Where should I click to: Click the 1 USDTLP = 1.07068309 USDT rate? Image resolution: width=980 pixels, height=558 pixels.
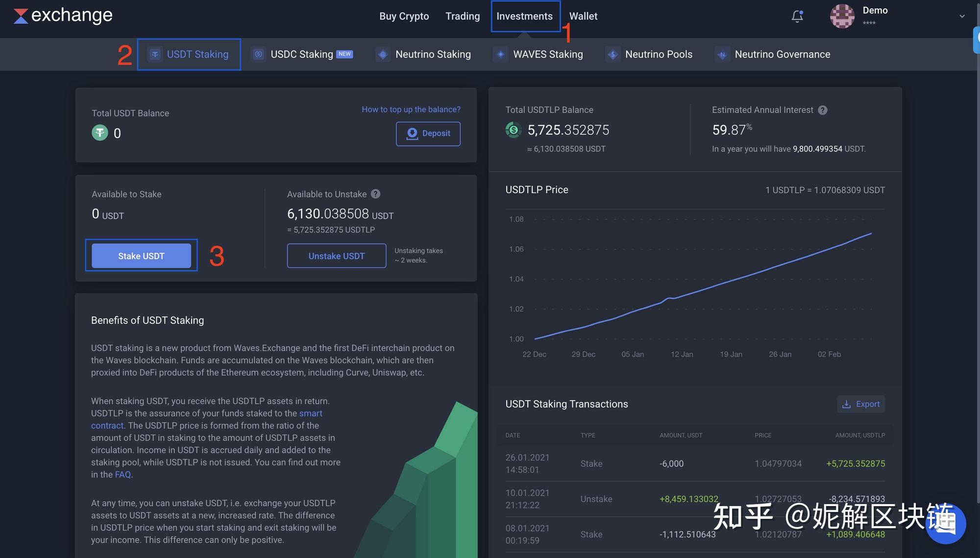coord(825,190)
